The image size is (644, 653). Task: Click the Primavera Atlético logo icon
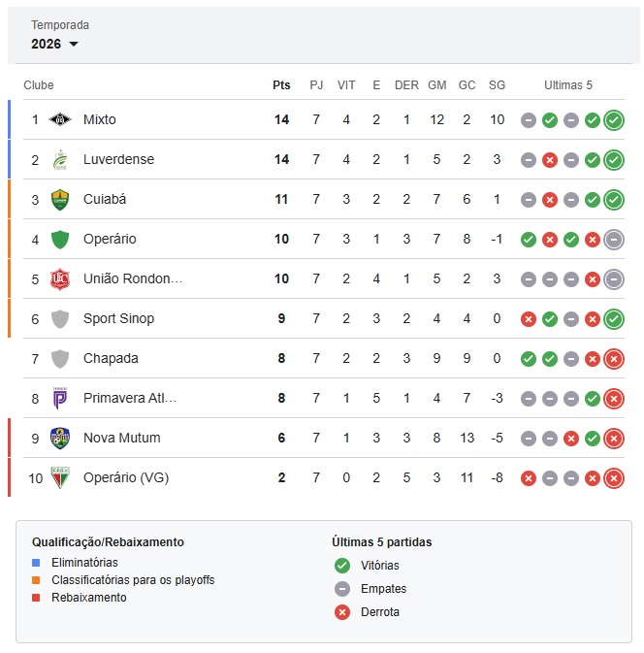point(60,398)
